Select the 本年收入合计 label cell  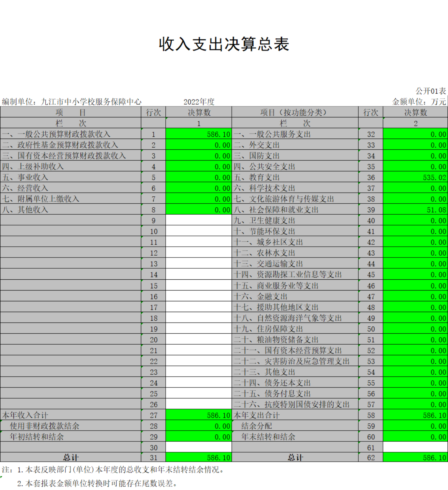70,415
